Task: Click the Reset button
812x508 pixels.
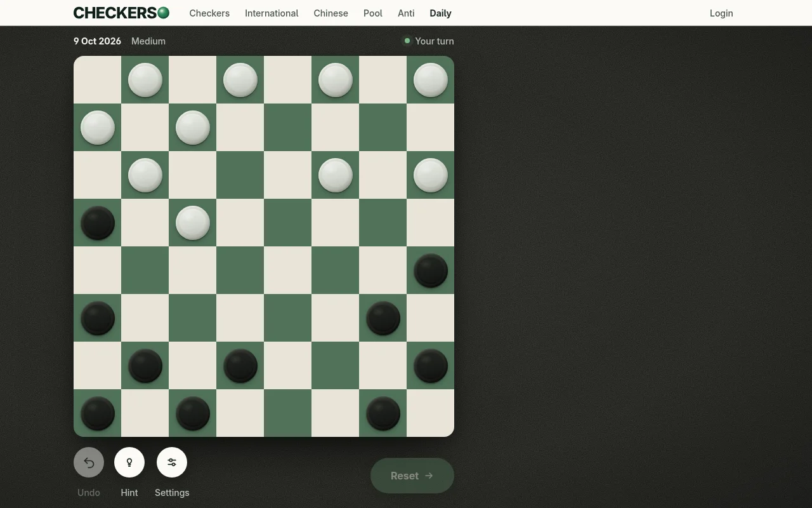Action: (412, 476)
